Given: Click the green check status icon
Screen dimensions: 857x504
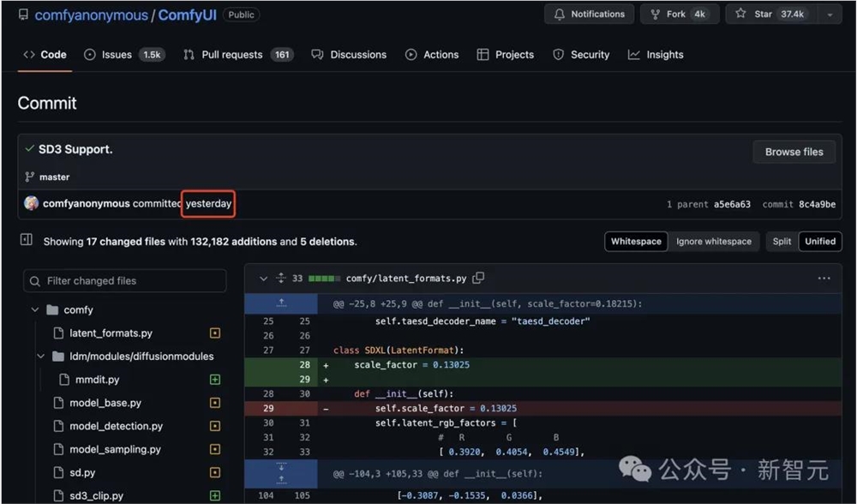Looking at the screenshot, I should [x=29, y=148].
